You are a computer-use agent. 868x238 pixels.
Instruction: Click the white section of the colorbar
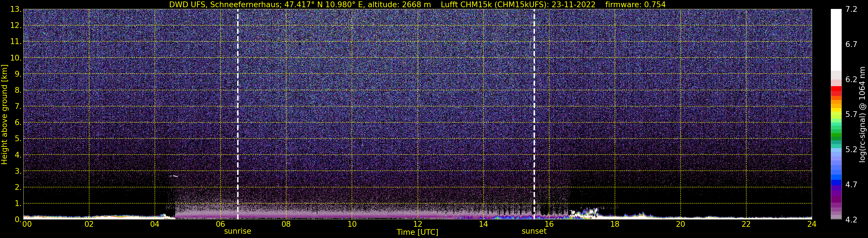(x=836, y=40)
